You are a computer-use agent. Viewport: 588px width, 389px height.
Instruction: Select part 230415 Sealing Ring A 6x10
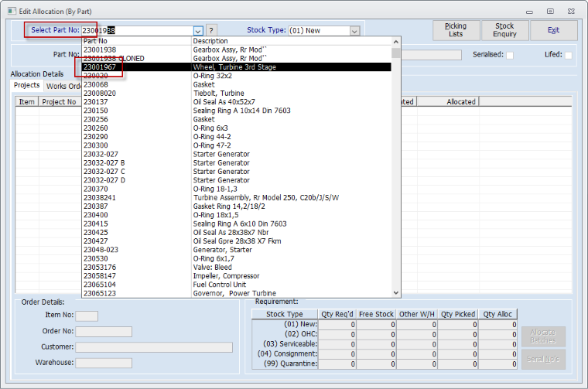click(x=236, y=224)
